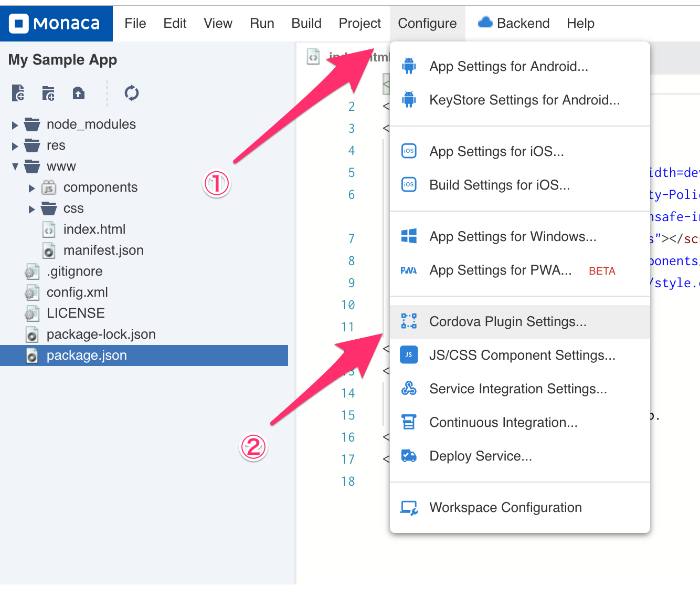Select Continuous Integration entry
The height and width of the screenshot is (606, 700).
click(520, 422)
